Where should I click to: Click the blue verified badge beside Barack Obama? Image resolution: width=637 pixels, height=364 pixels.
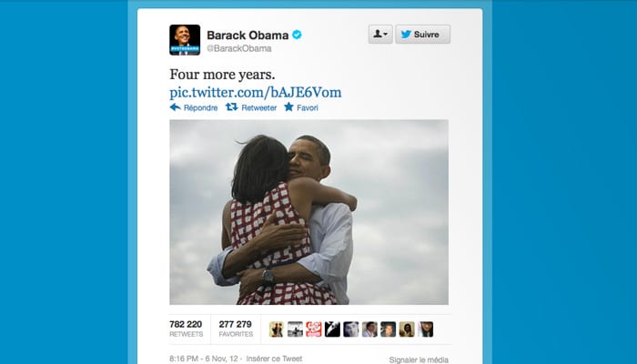click(x=297, y=35)
